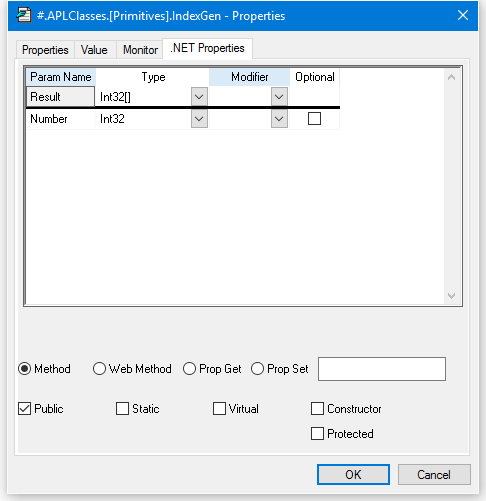This screenshot has width=486, height=501.
Task: Click the property name input field
Action: pyautogui.click(x=382, y=369)
